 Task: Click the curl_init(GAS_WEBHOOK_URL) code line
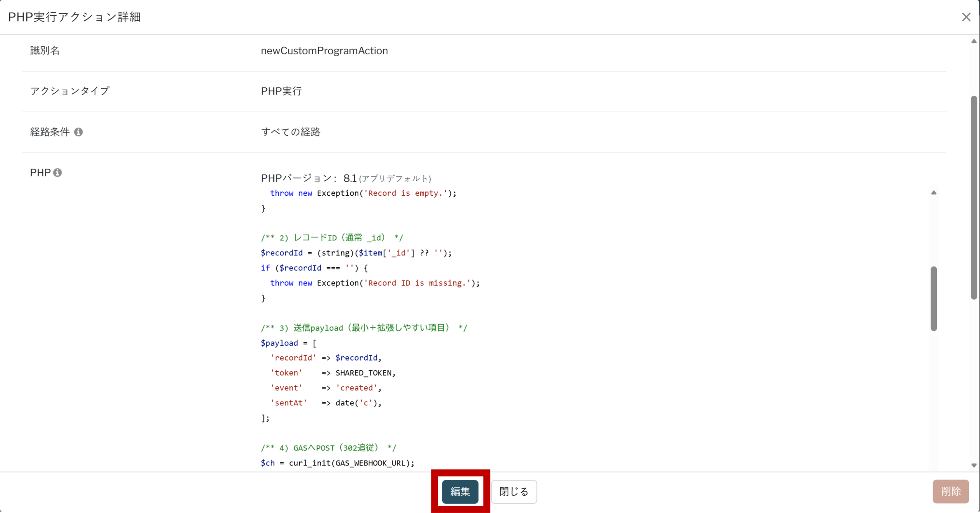click(x=337, y=463)
